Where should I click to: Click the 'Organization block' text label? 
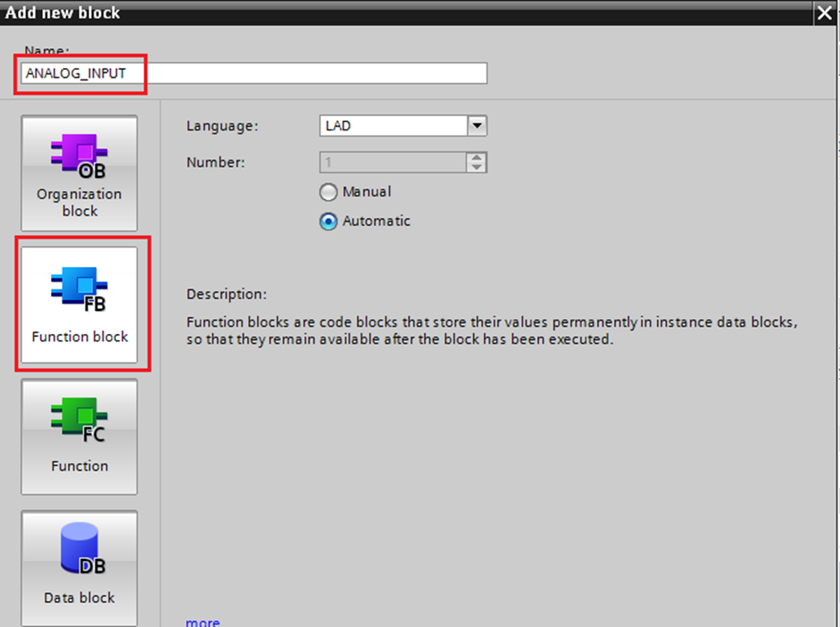pos(79,203)
